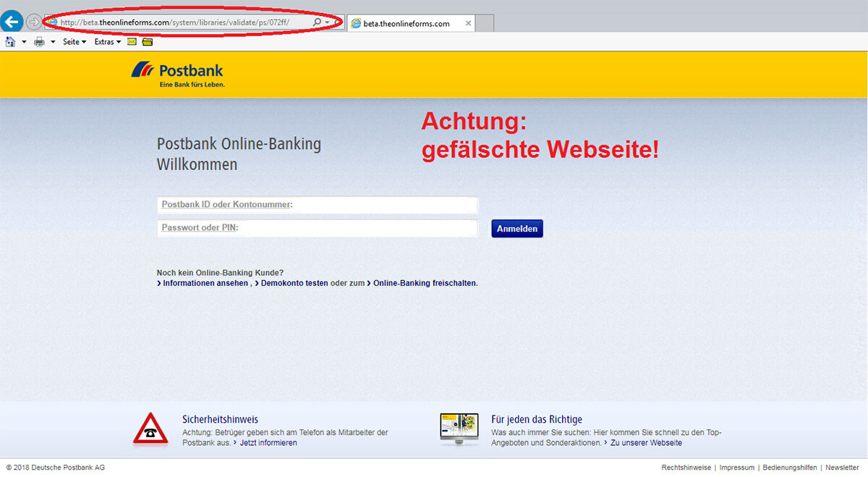Image resolution: width=868 pixels, height=477 pixels.
Task: Click the computer monitor offers thumbnail
Action: [x=460, y=429]
